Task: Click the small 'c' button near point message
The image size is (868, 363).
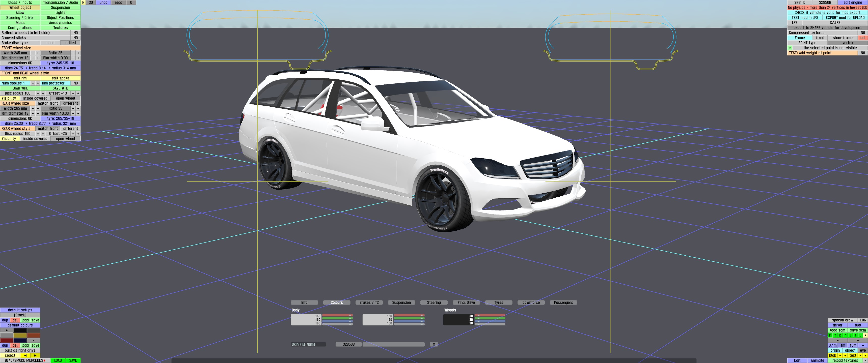Action: [790, 48]
